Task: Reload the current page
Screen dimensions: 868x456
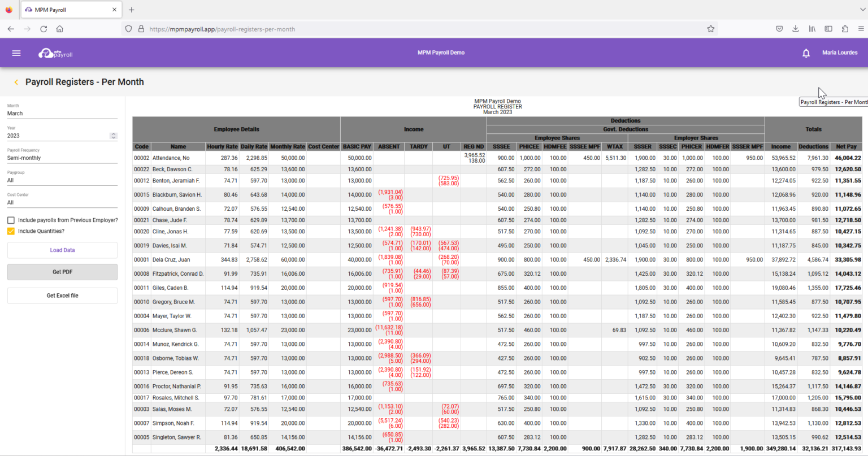Action: coord(44,29)
